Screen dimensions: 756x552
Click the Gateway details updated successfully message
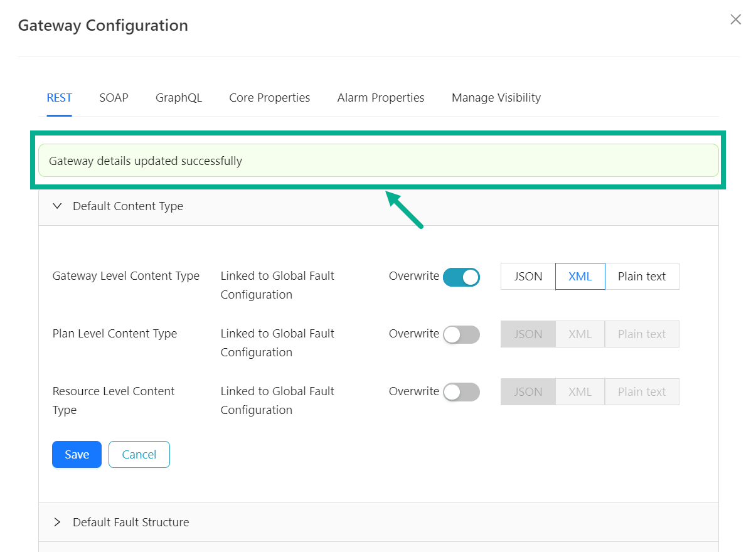pos(378,161)
